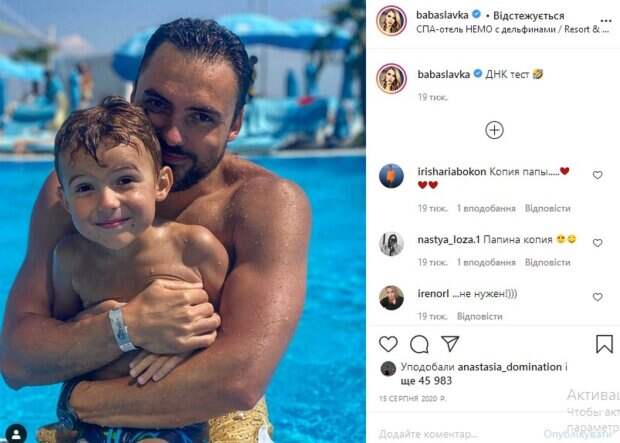The image size is (620, 443).
Task: Open the СПА-отель НЕМО location link
Action: [512, 29]
